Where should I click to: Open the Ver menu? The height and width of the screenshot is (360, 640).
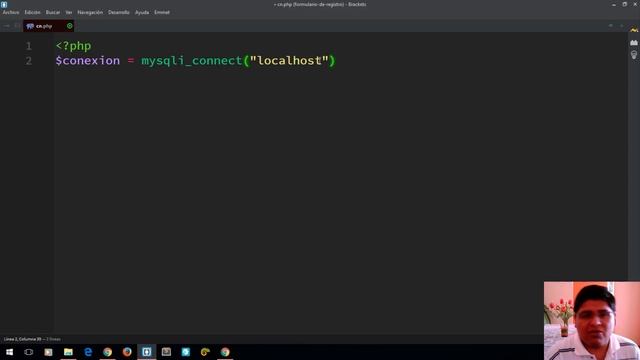(x=69, y=12)
